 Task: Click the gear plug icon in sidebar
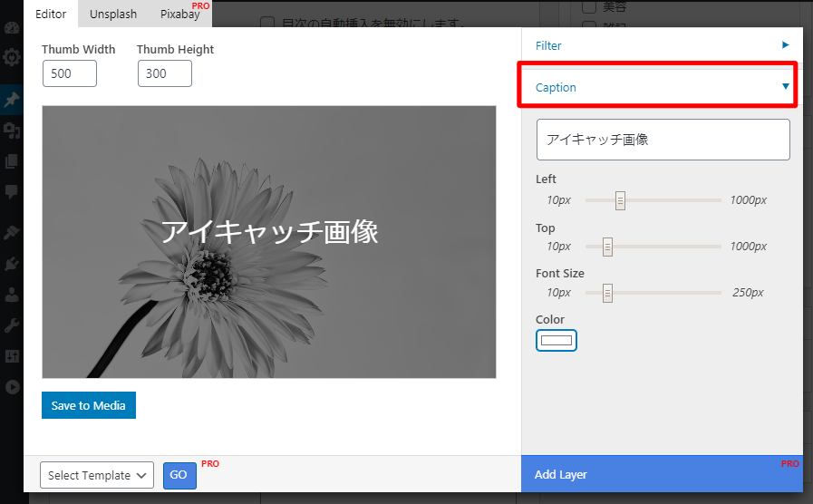12,56
